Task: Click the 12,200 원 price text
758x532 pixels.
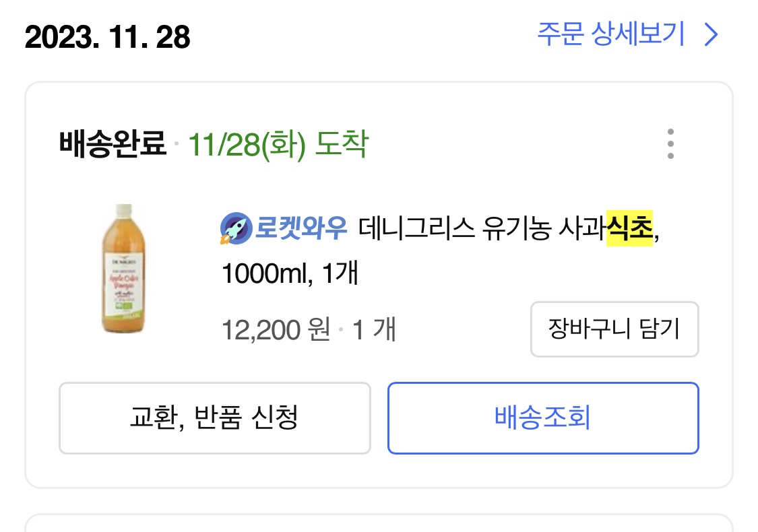Action: pos(276,329)
